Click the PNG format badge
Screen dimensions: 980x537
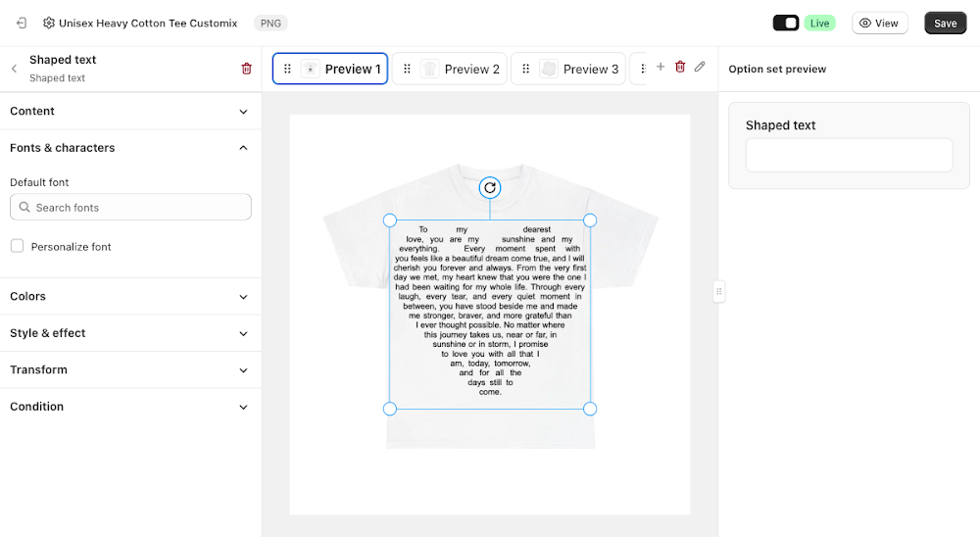pos(270,24)
